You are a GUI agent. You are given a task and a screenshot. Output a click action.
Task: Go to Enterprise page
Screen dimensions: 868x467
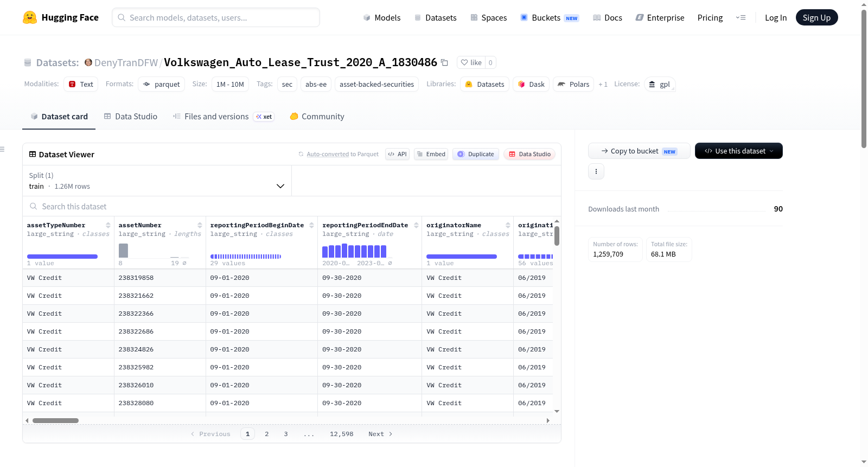[660, 17]
